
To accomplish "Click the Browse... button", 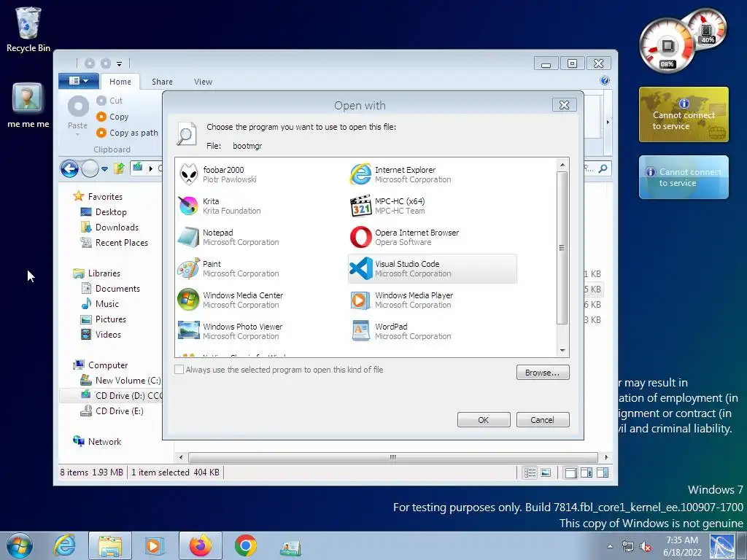I will point(543,373).
